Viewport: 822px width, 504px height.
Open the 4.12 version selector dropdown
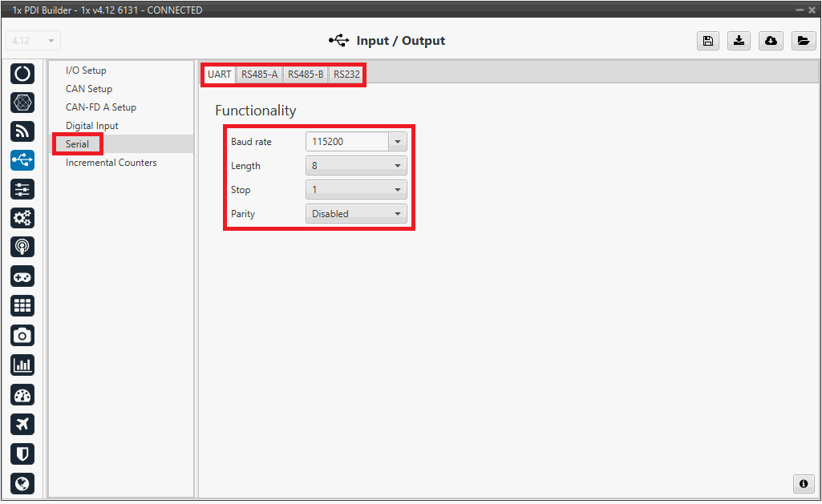33,41
